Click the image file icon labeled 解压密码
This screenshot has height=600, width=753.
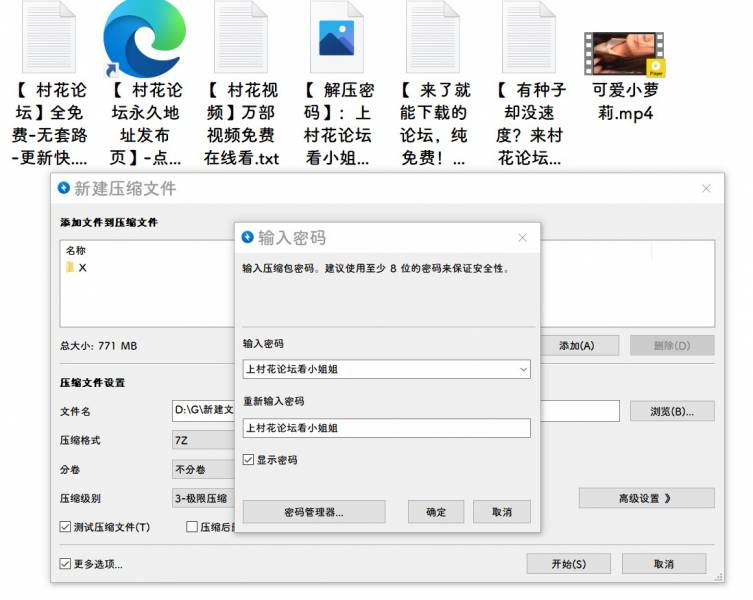click(336, 40)
